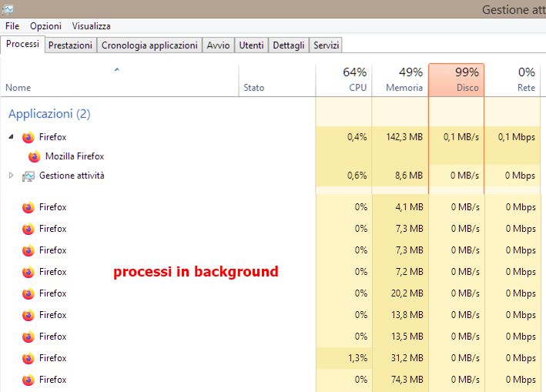Click the 8,6 MB memory value
546x392 pixels.
click(409, 176)
